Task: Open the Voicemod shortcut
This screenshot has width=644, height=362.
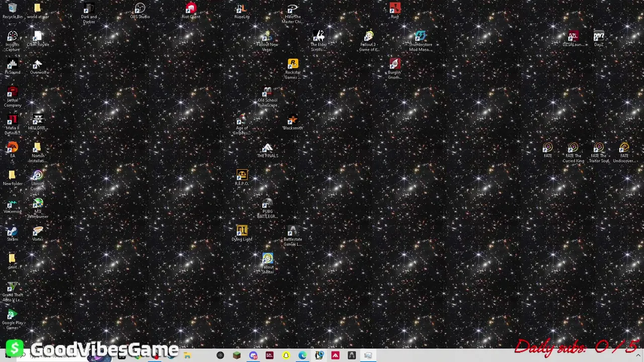Action: click(x=13, y=206)
